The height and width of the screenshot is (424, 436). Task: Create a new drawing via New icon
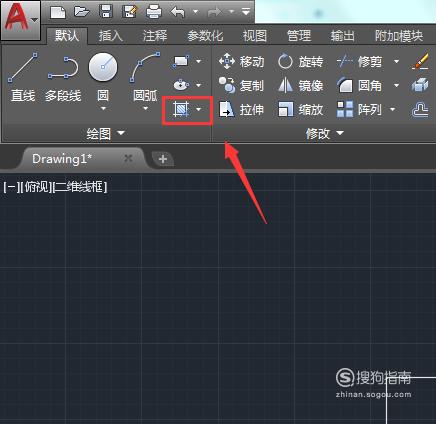pos(58,13)
